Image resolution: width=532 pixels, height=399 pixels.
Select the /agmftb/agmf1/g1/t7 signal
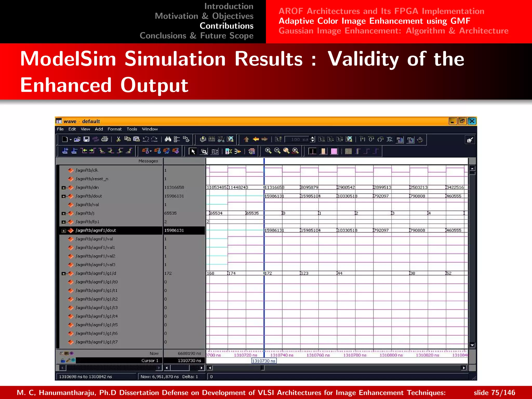coord(97,342)
